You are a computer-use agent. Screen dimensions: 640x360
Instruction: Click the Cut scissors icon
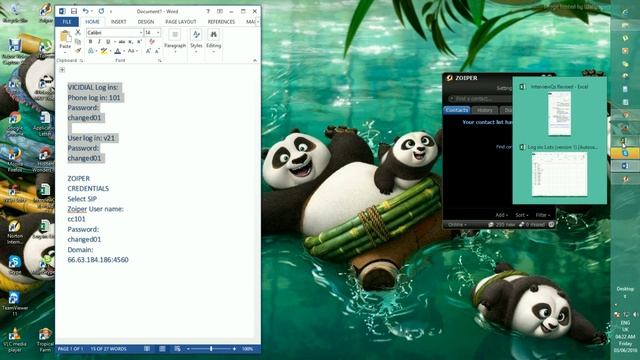tap(78, 32)
